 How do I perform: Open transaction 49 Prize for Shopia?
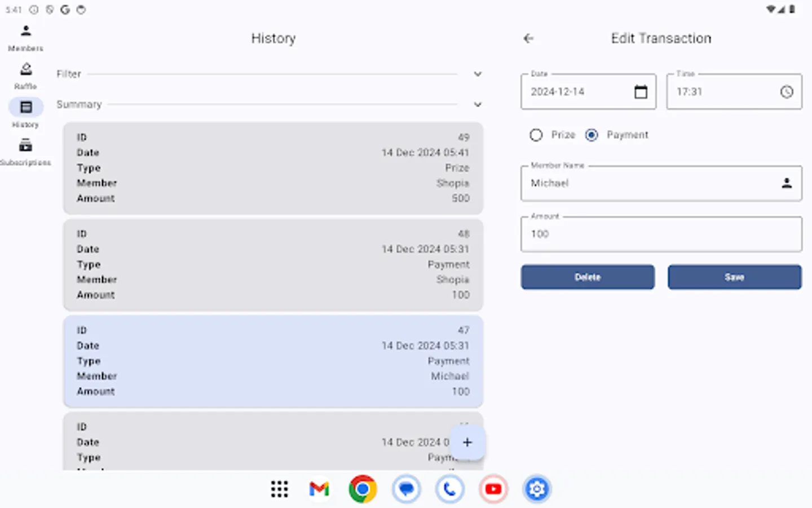pos(273,168)
